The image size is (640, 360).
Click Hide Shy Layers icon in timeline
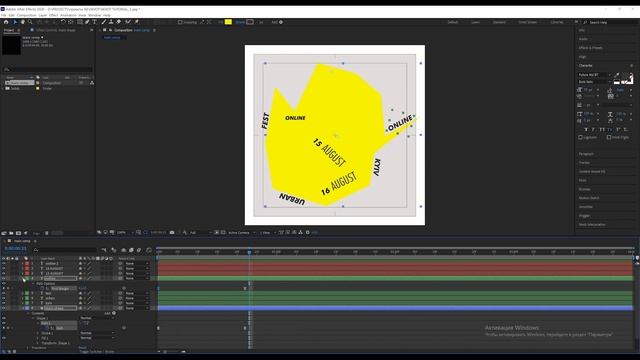[124, 250]
